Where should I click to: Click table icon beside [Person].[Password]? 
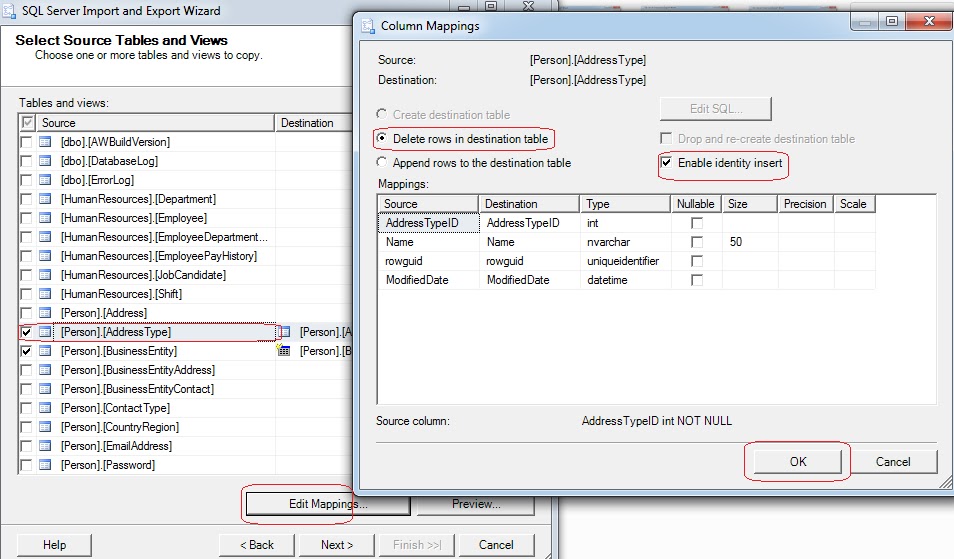pos(45,465)
